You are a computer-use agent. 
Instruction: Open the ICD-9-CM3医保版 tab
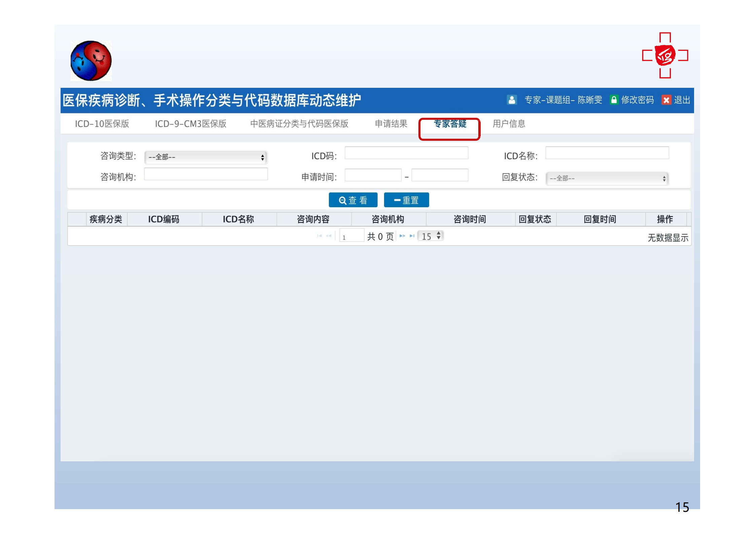tap(191, 124)
